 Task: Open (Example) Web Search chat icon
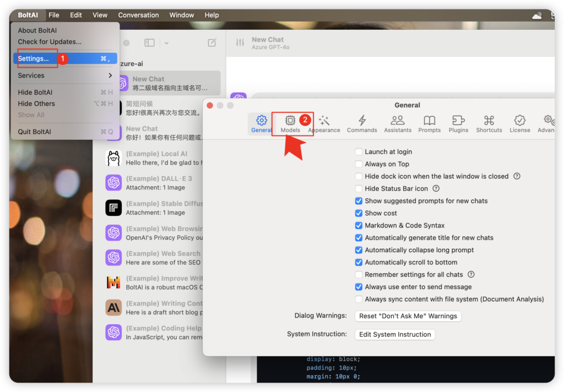[x=113, y=258]
